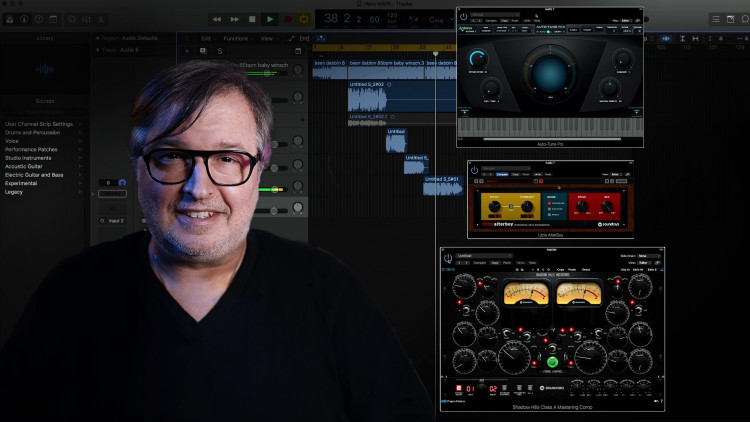The image size is (750, 422).
Task: Open Shadow Hills preset dropdown Untitled
Action: click(x=484, y=256)
